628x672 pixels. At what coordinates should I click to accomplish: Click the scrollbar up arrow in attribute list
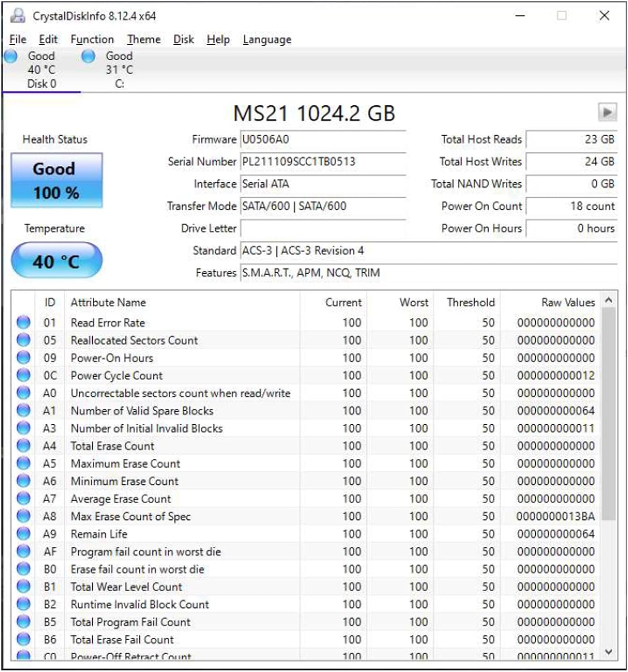pyautogui.click(x=608, y=300)
